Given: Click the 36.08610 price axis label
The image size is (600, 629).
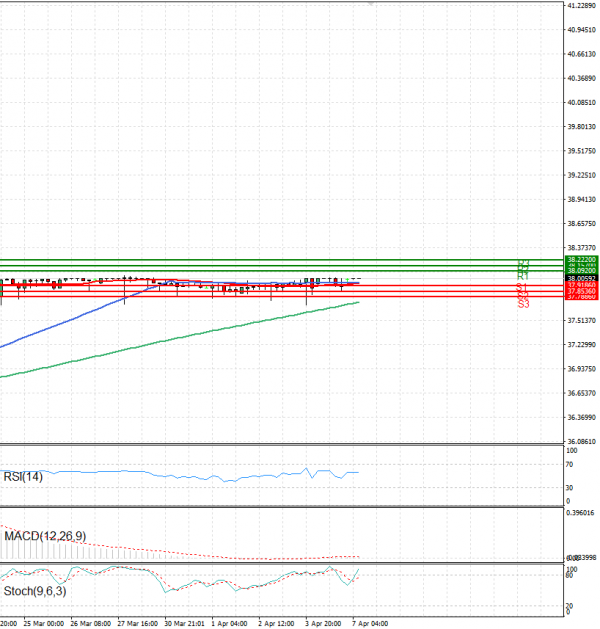Looking at the screenshot, I should 582,442.
